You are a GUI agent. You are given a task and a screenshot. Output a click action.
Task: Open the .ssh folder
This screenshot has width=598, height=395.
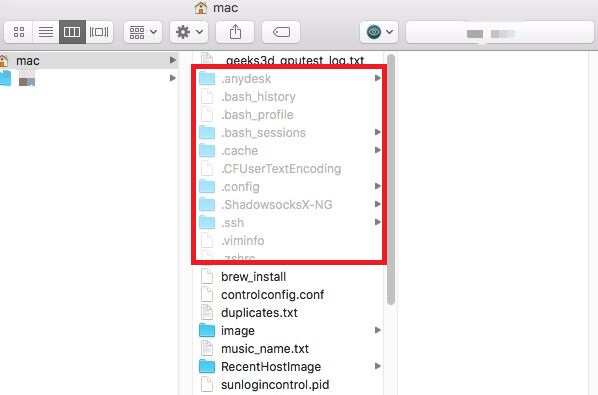(x=288, y=222)
